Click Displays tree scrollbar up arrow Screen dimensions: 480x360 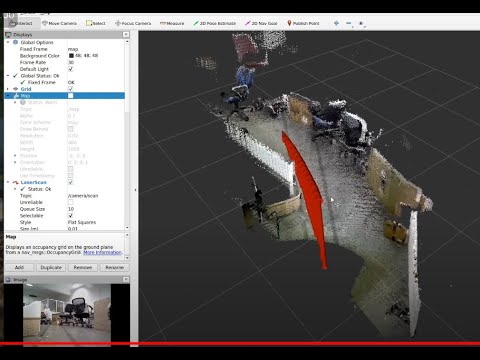127,42
